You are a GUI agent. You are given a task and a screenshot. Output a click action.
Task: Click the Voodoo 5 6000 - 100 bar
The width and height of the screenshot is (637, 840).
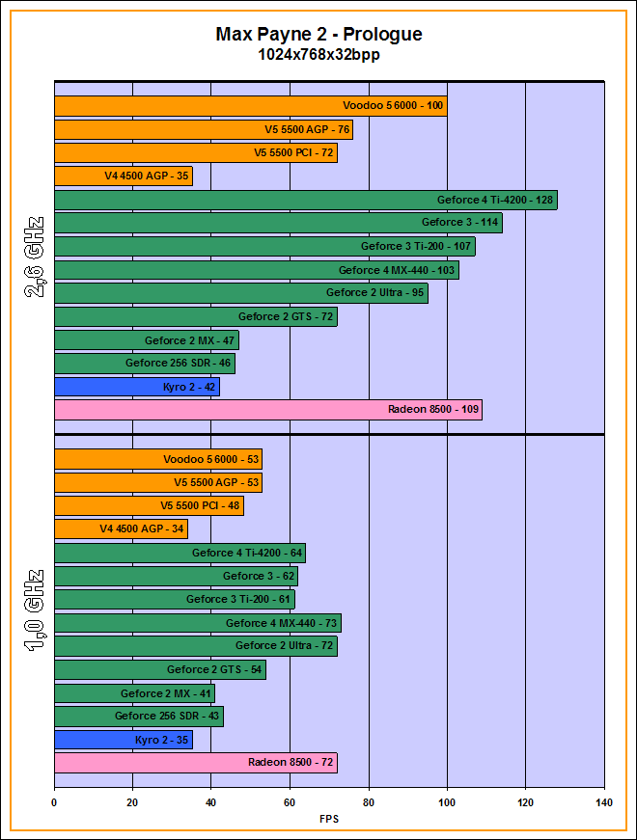click(251, 106)
